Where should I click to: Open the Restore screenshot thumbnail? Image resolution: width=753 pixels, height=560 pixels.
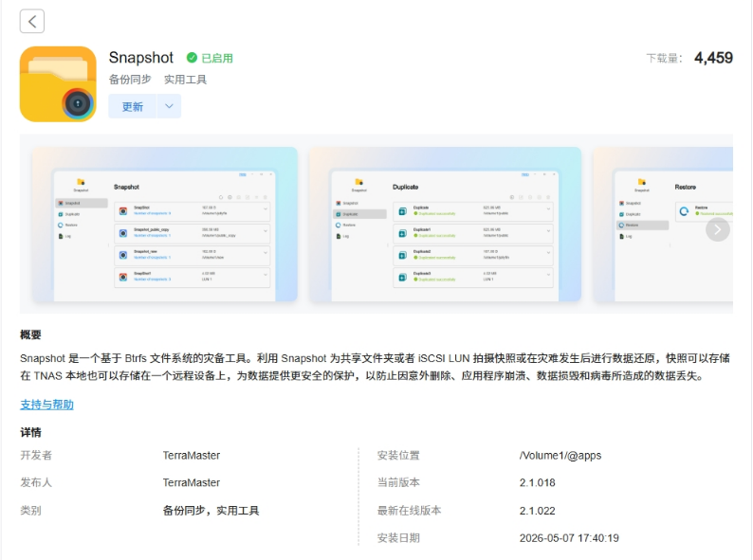[x=663, y=225]
